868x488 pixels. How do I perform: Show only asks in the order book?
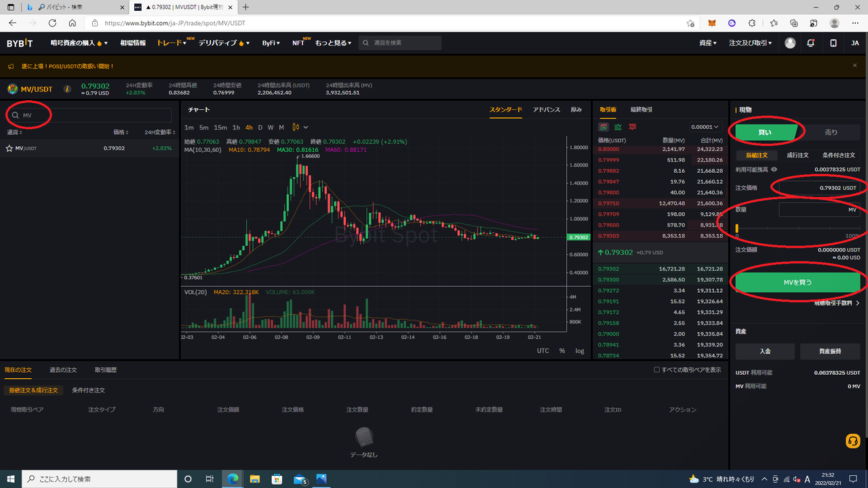click(632, 127)
